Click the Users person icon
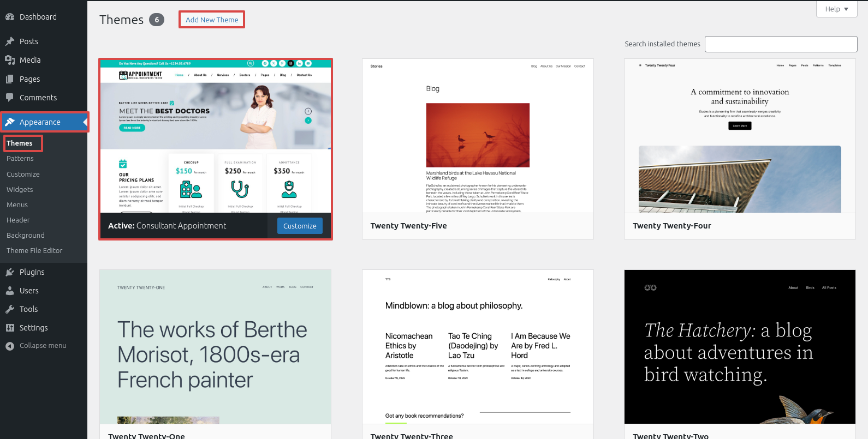 tap(10, 291)
